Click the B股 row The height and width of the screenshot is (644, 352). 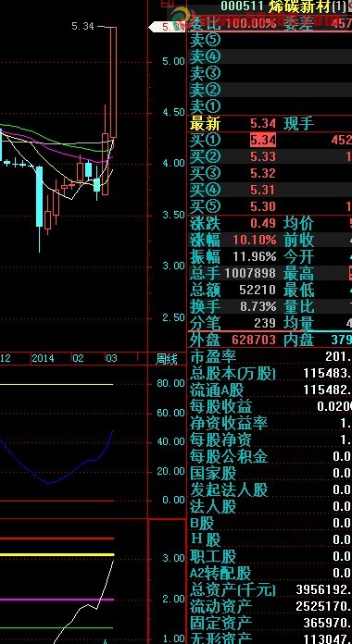[x=270, y=523]
